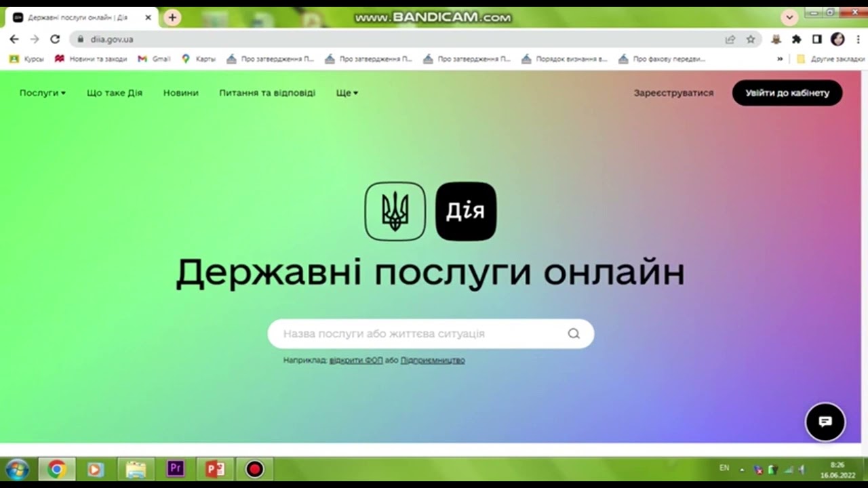This screenshot has width=868, height=488.
Task: Open the Другие закладки folder
Action: pyautogui.click(x=831, y=59)
